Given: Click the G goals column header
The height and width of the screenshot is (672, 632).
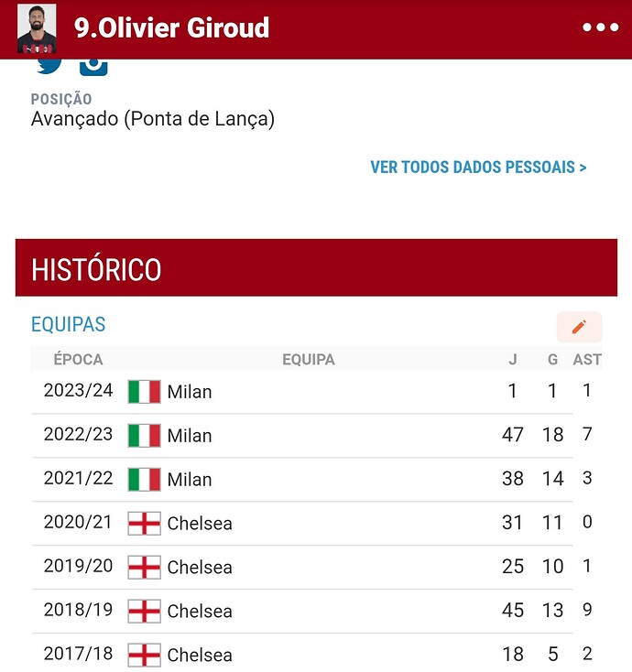Looking at the screenshot, I should click(552, 359).
